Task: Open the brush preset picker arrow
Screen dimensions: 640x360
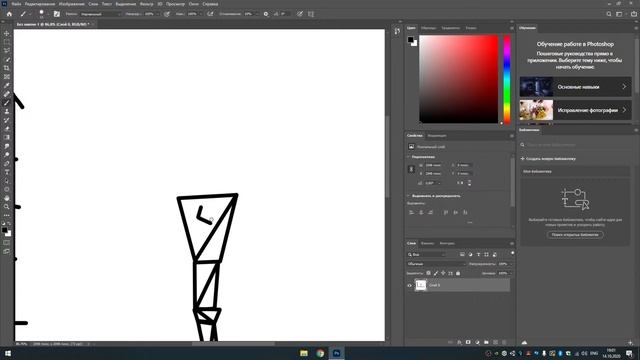Action: pyautogui.click(x=47, y=14)
